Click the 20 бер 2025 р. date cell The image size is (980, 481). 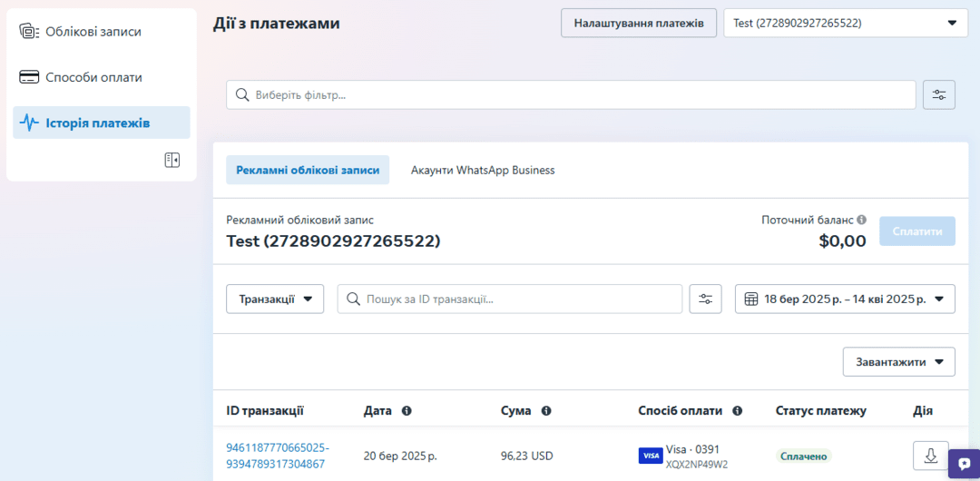click(x=400, y=456)
